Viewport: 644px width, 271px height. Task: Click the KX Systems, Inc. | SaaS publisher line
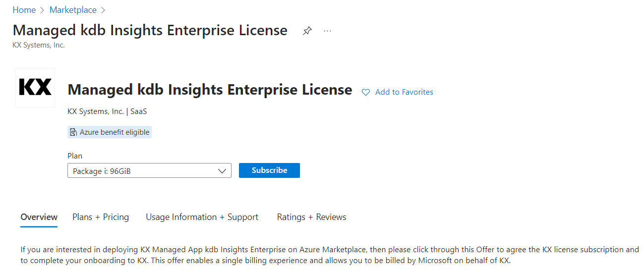(107, 111)
